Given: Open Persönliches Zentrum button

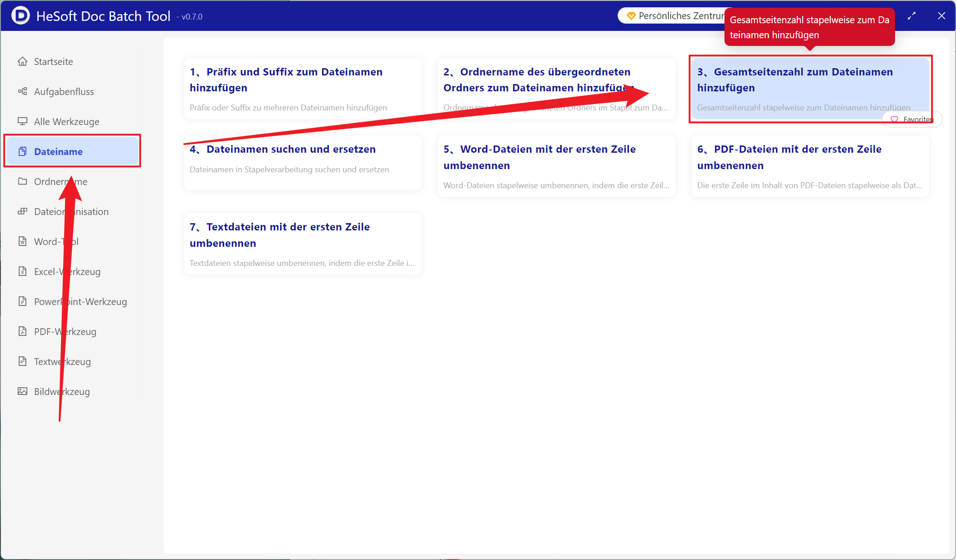Looking at the screenshot, I should 672,16.
